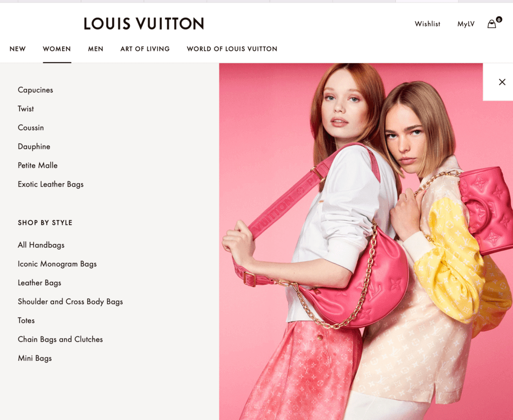Viewport: 513px width, 420px height.
Task: View Petite Malle bags
Action: coord(38,165)
